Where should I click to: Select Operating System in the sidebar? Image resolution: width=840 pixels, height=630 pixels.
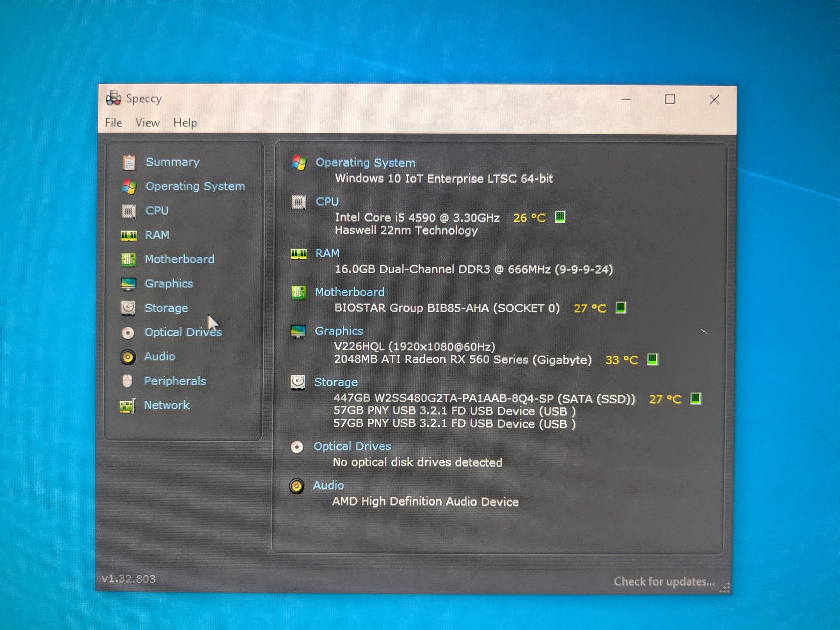tap(195, 186)
